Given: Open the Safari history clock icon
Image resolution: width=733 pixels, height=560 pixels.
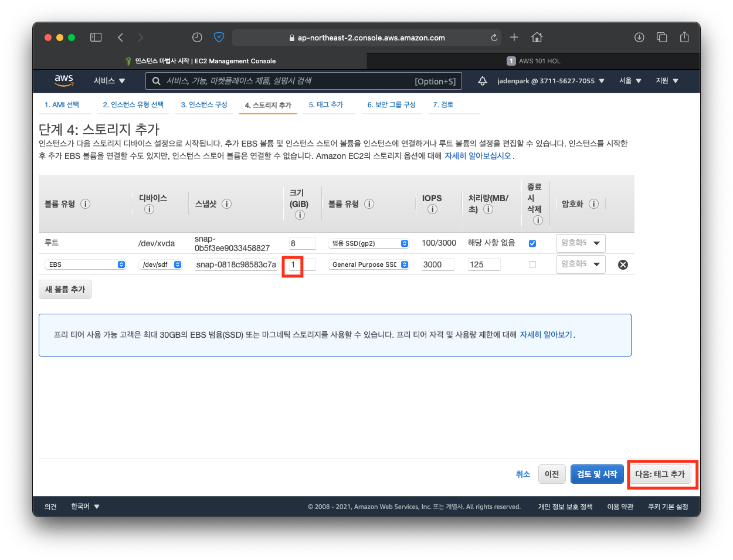Looking at the screenshot, I should click(x=197, y=38).
